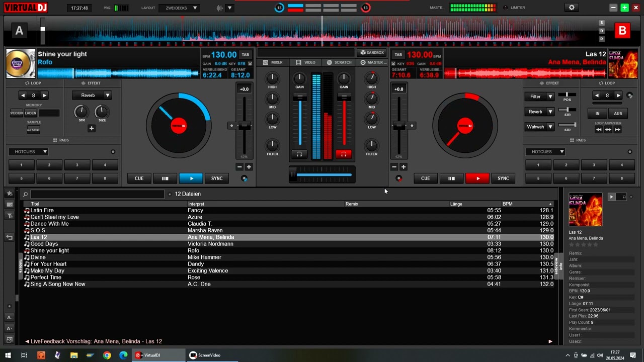The width and height of the screenshot is (644, 362).
Task: Click deck B vinyl mode icon beside loop
Action: pos(629,95)
